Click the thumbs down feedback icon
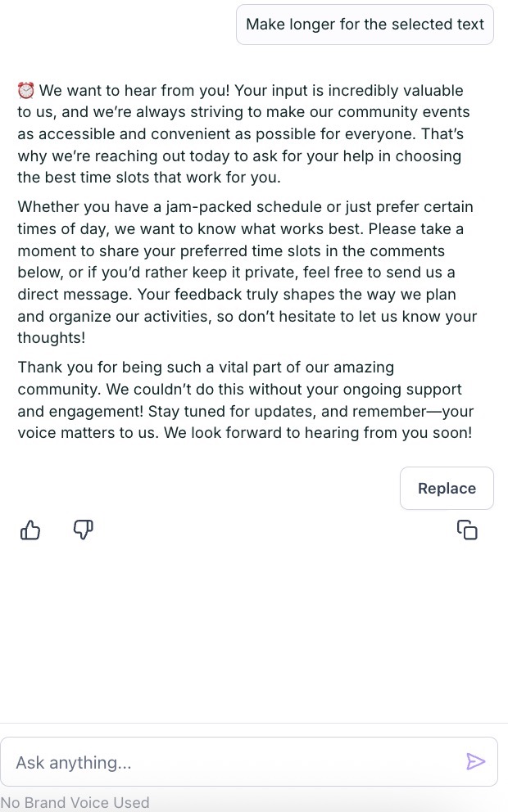 83,530
